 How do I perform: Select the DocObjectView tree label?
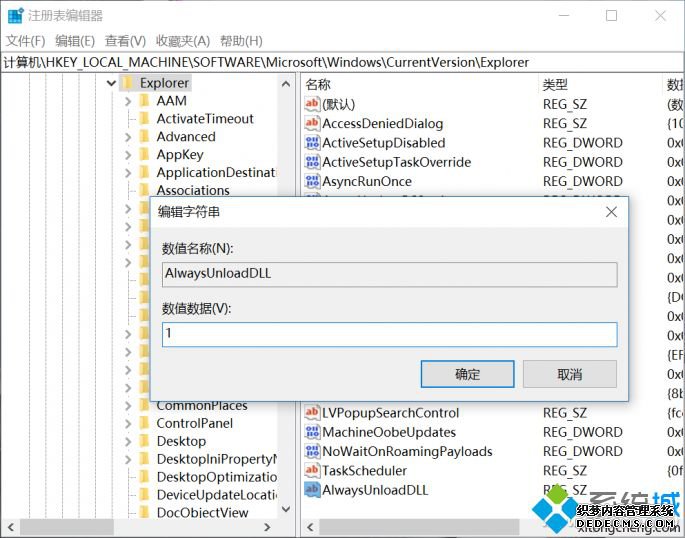[202, 513]
